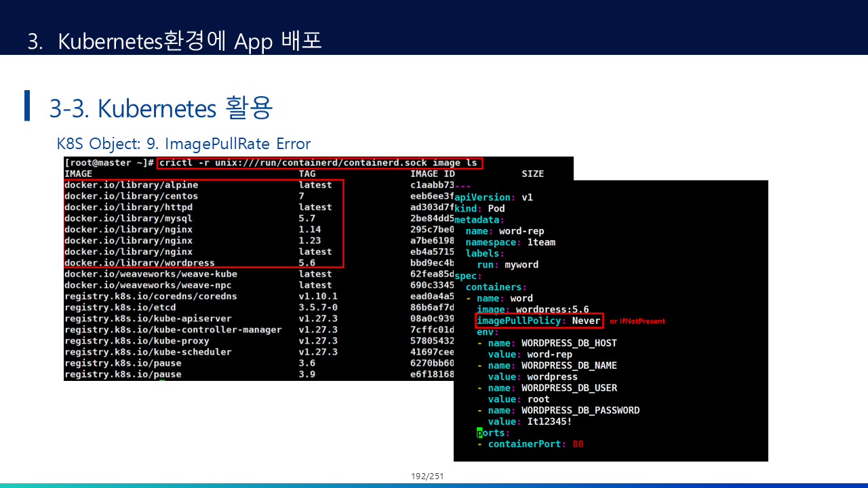Click the YAML key "containers:"
This screenshot has width=868, height=488.
pos(496,287)
